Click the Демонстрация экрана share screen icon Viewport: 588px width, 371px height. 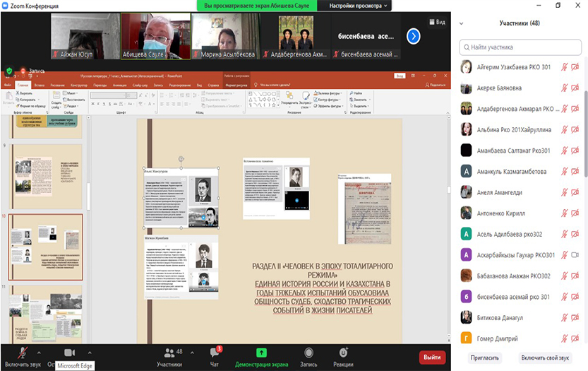261,352
